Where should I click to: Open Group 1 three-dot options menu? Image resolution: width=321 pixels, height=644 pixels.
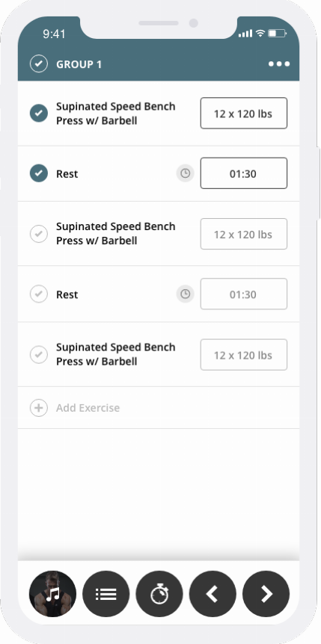click(279, 64)
